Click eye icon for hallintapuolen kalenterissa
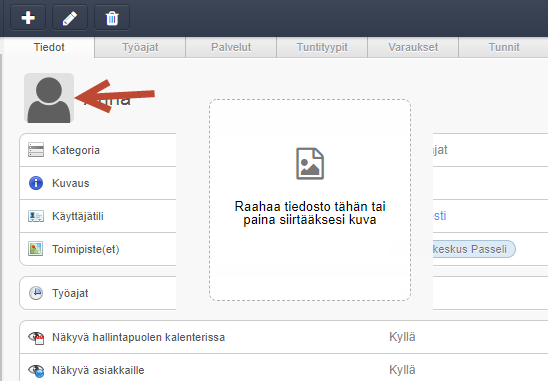Image resolution: width=548 pixels, height=381 pixels. tap(36, 338)
